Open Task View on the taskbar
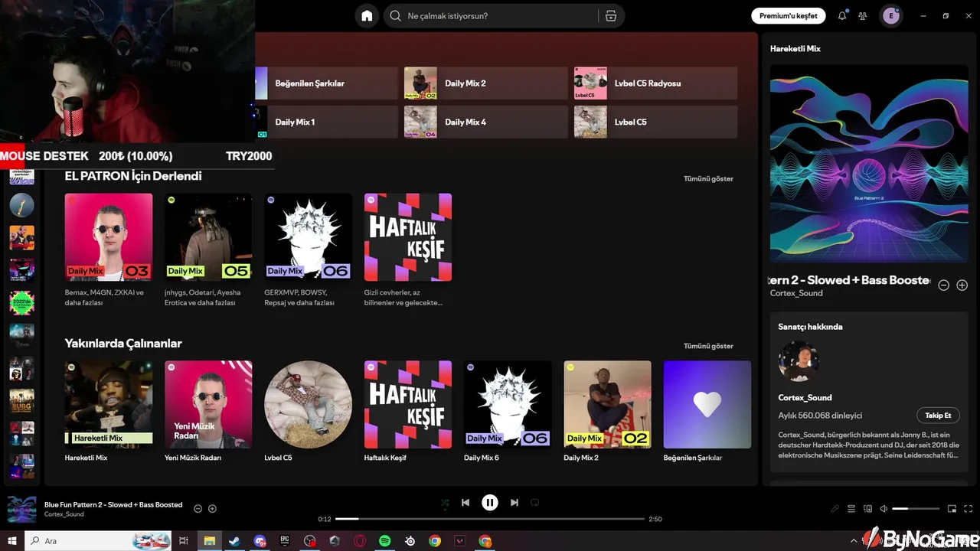Viewport: 980px width, 551px height. coord(184,541)
